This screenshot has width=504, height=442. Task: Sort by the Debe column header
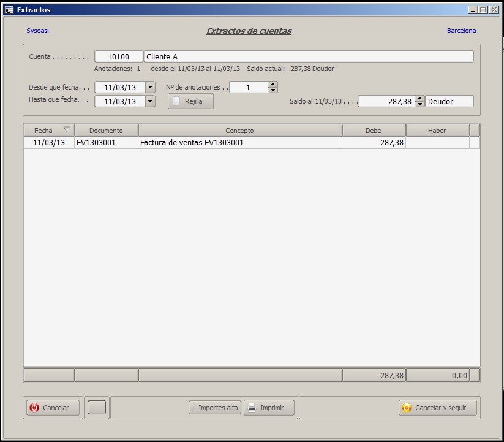(x=374, y=131)
